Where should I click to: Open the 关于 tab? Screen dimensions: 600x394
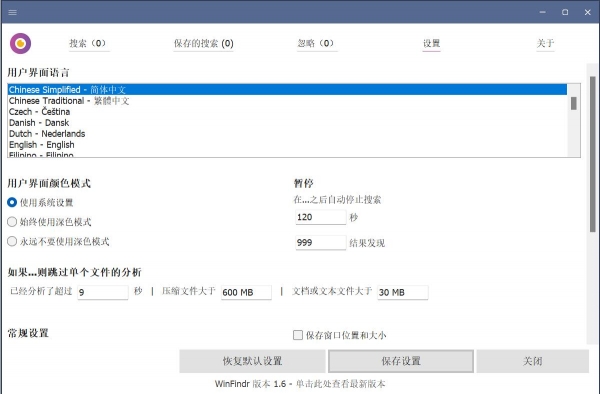(545, 43)
